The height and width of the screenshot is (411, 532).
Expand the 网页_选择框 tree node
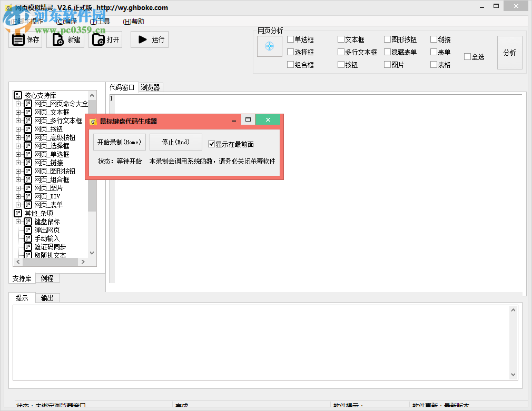17,146
